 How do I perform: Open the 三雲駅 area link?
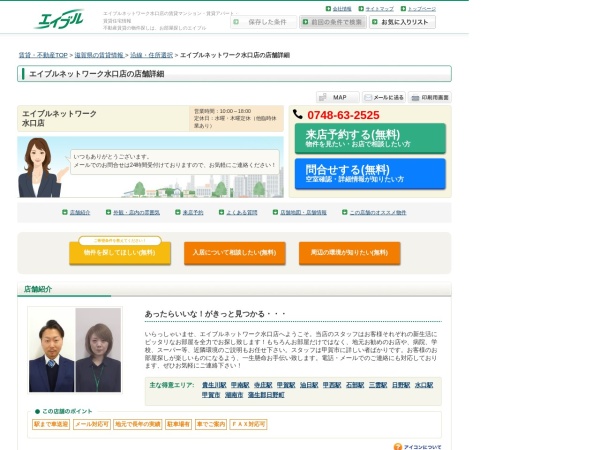[378, 385]
